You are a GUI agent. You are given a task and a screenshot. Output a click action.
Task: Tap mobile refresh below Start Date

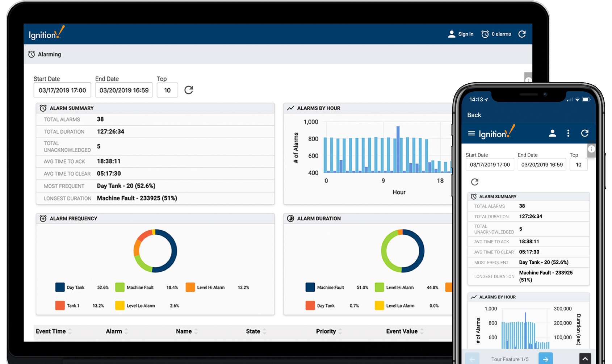pos(475,182)
